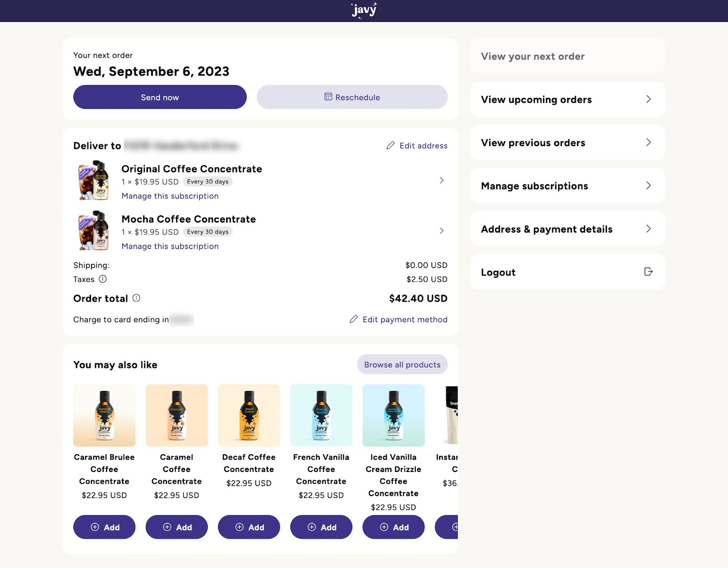728x568 pixels.
Task: Click the info icon next to Taxes
Action: coord(103,279)
